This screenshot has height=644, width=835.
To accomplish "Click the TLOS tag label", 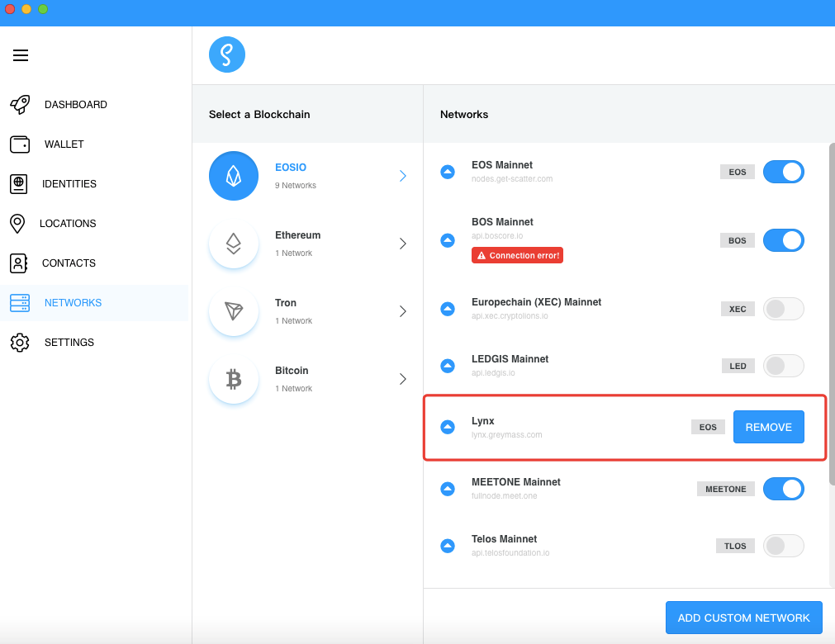I will (735, 546).
